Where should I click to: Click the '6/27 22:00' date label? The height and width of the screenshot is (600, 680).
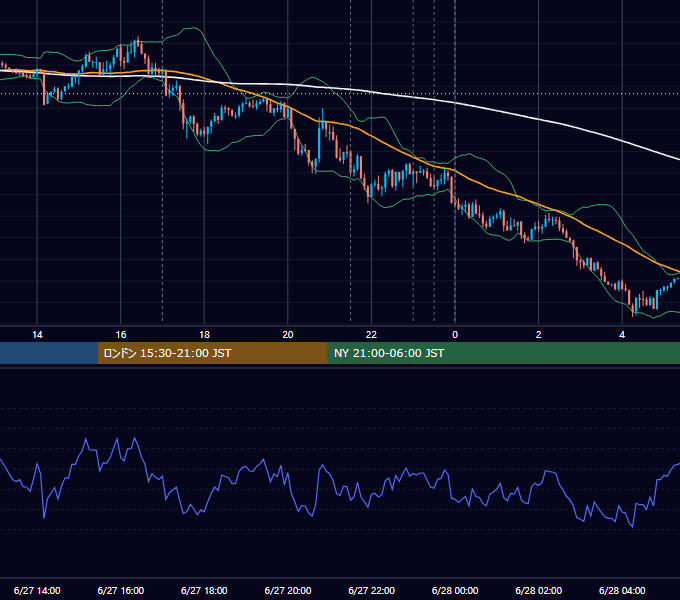(372, 590)
